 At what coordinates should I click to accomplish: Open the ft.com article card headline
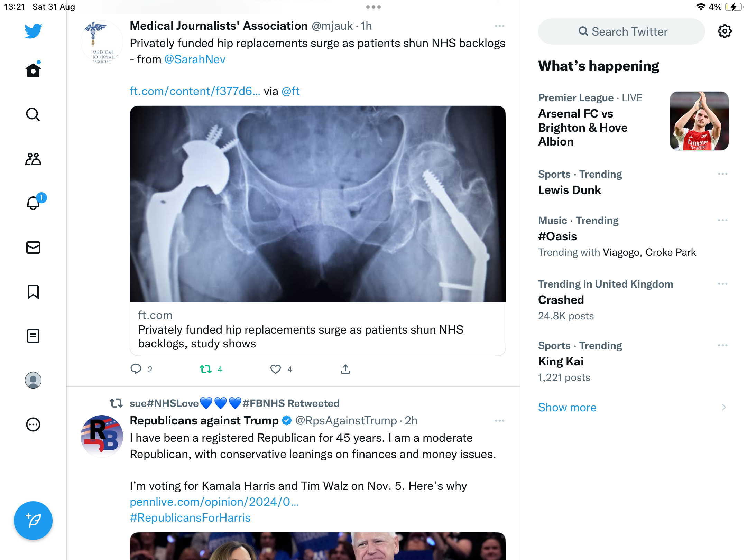pyautogui.click(x=301, y=337)
